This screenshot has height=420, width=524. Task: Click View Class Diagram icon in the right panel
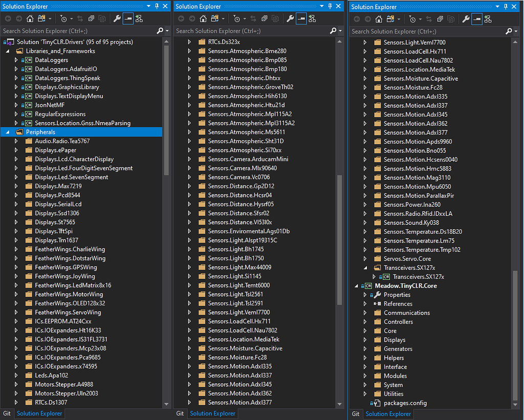click(x=488, y=19)
